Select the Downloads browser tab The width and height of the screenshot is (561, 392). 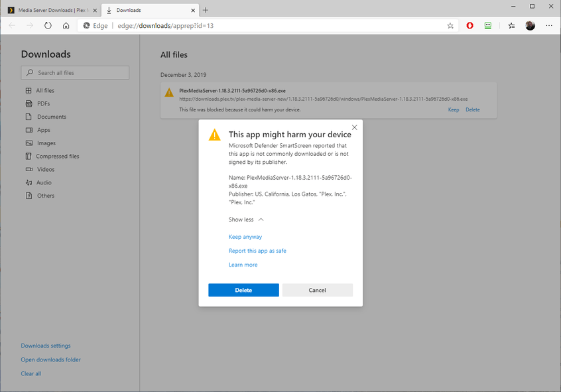[x=151, y=10]
